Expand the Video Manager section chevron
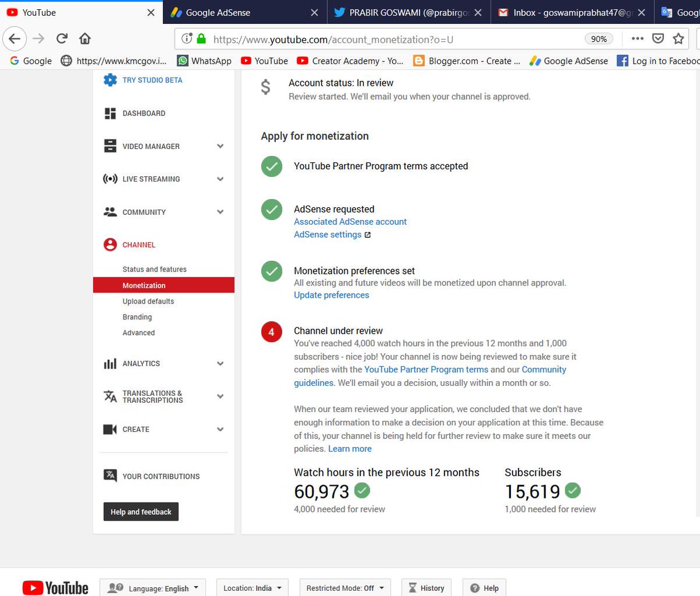 [x=220, y=146]
